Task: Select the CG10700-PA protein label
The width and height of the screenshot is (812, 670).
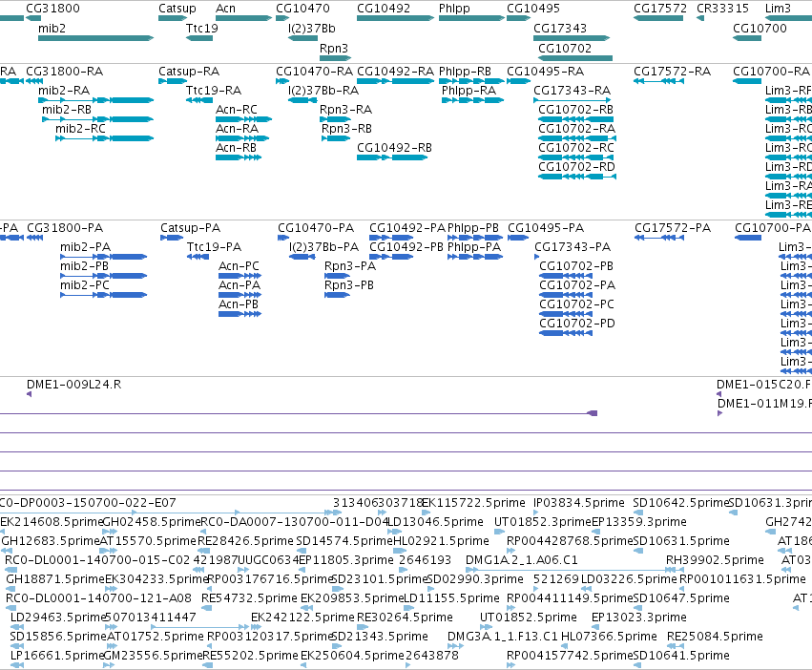Action: tap(773, 227)
